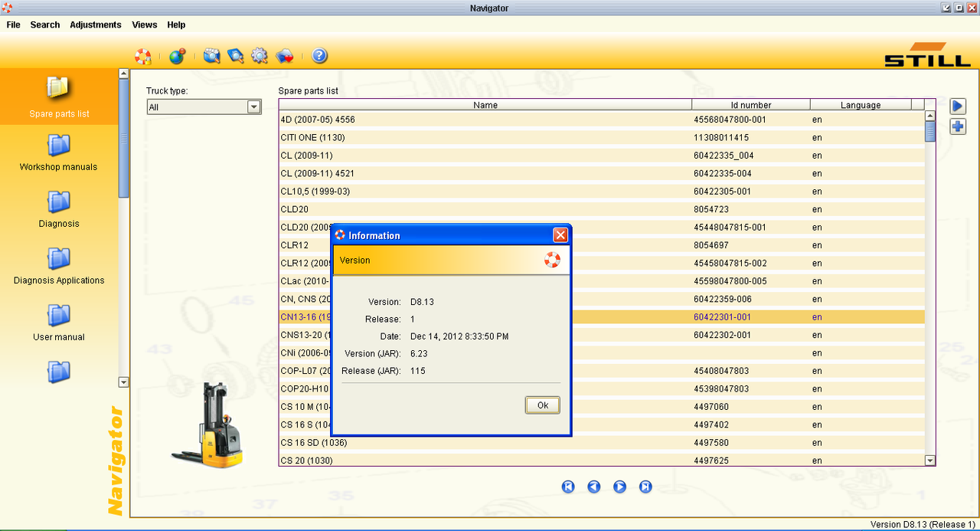This screenshot has height=531, width=980.
Task: Click the lifebuoy with padlock toolbar icon
Action: (x=143, y=56)
